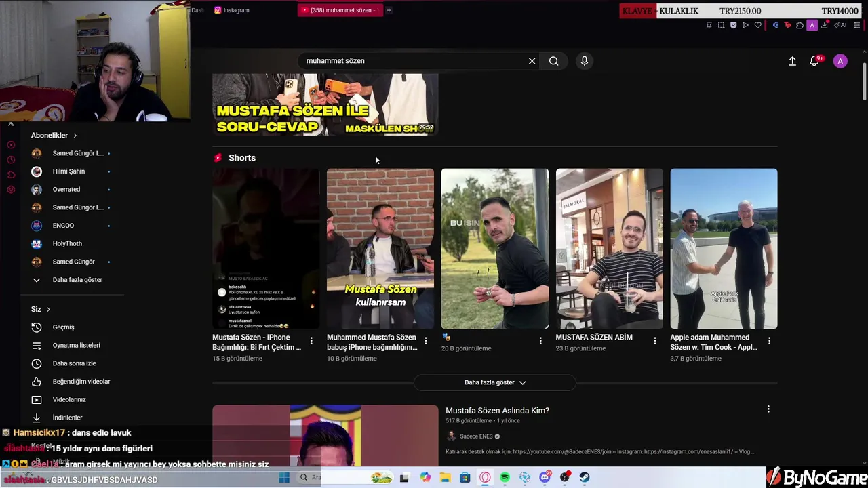Open Windows Start button

coord(284,477)
